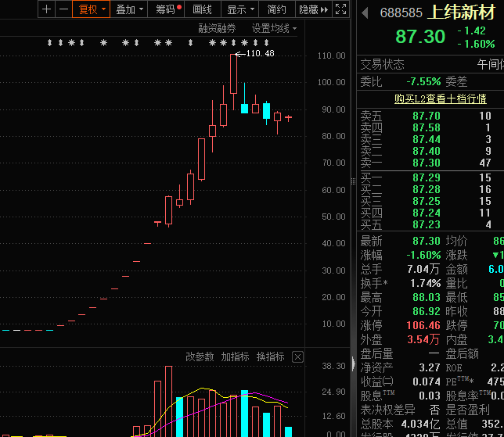Click the tallest volume bar in indicator

[x=168, y=401]
